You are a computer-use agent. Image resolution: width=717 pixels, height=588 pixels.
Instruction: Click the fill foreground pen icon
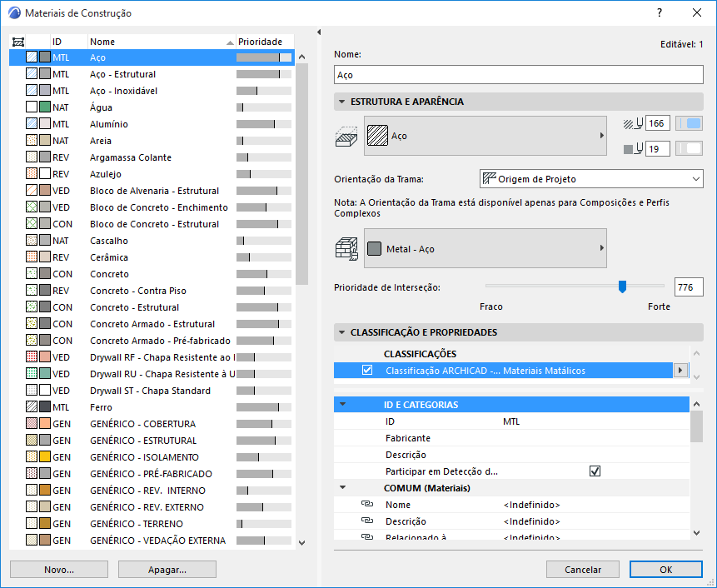(x=633, y=123)
